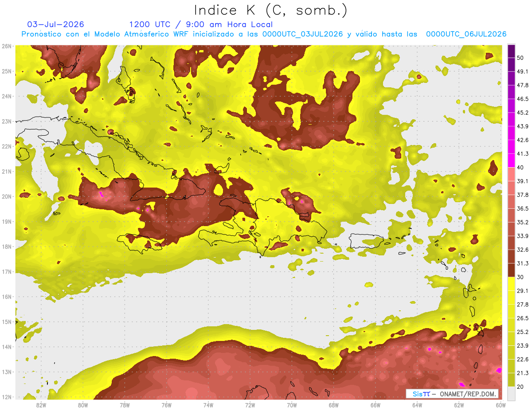
Task: Click the "70W" longitude label
Action: pos(292,405)
